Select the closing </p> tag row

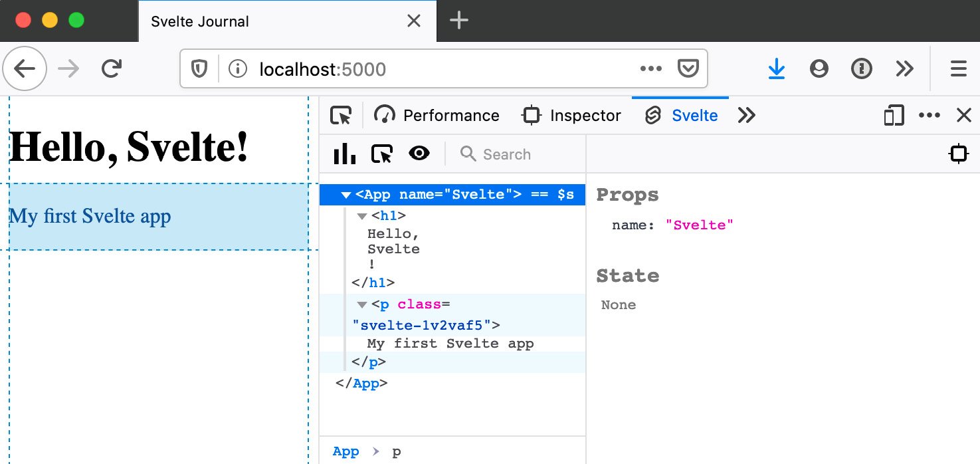pyautogui.click(x=452, y=362)
